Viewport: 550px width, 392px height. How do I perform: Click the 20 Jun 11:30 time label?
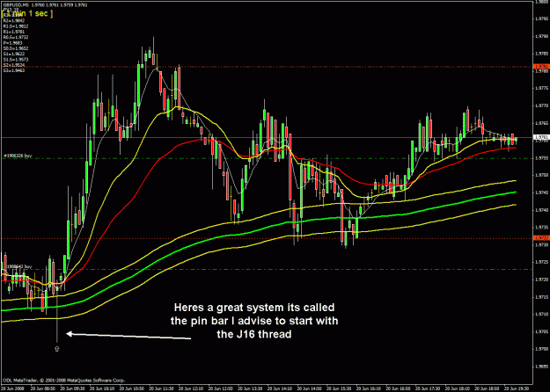click(161, 388)
